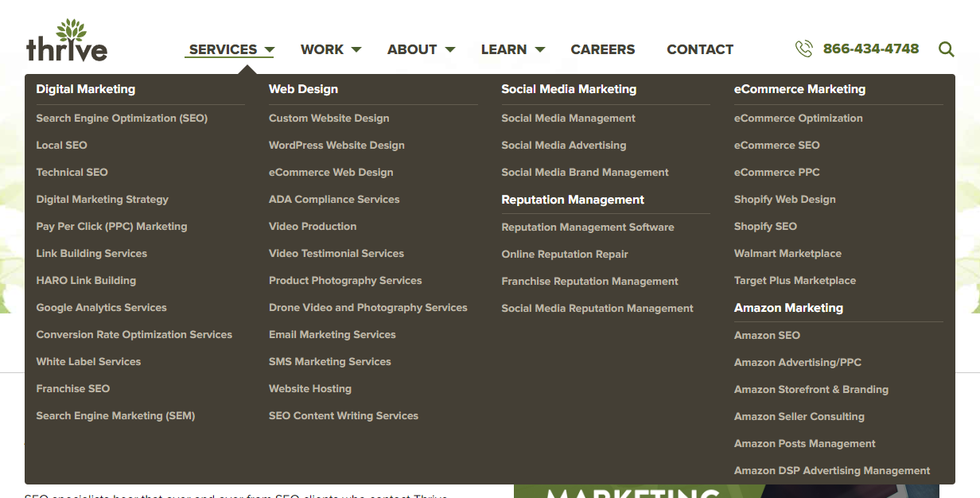This screenshot has width=980, height=498.
Task: Select WordPress Website Design
Action: (336, 146)
